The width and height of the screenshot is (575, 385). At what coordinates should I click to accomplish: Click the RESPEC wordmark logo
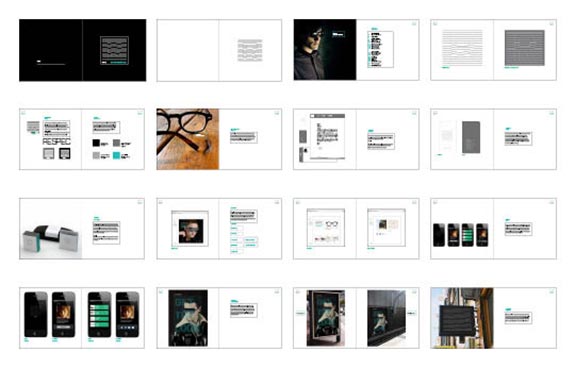pyautogui.click(x=56, y=142)
